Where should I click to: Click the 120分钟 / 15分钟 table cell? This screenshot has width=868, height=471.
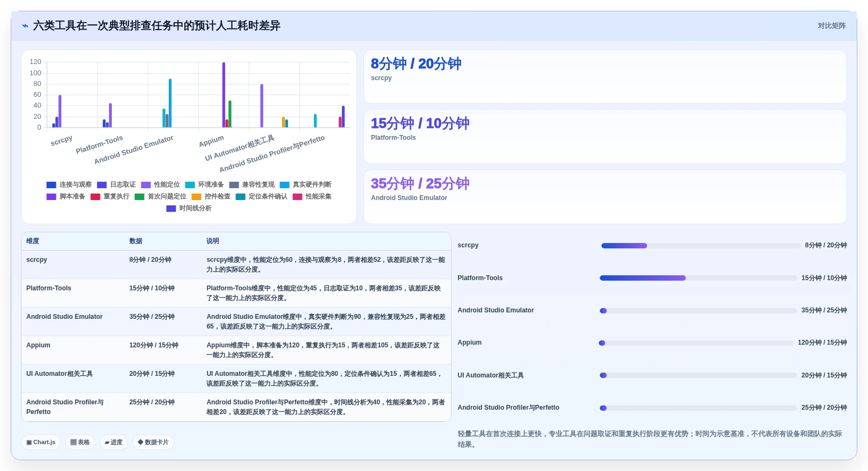click(154, 345)
